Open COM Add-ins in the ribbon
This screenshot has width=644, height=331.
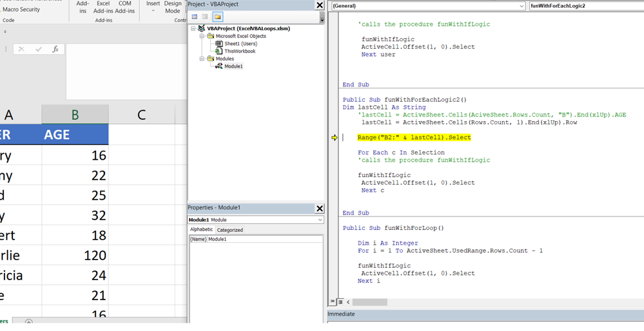(x=125, y=7)
